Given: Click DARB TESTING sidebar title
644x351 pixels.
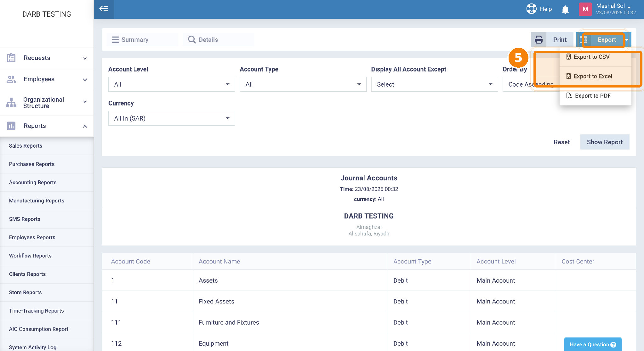Looking at the screenshot, I should click(47, 14).
